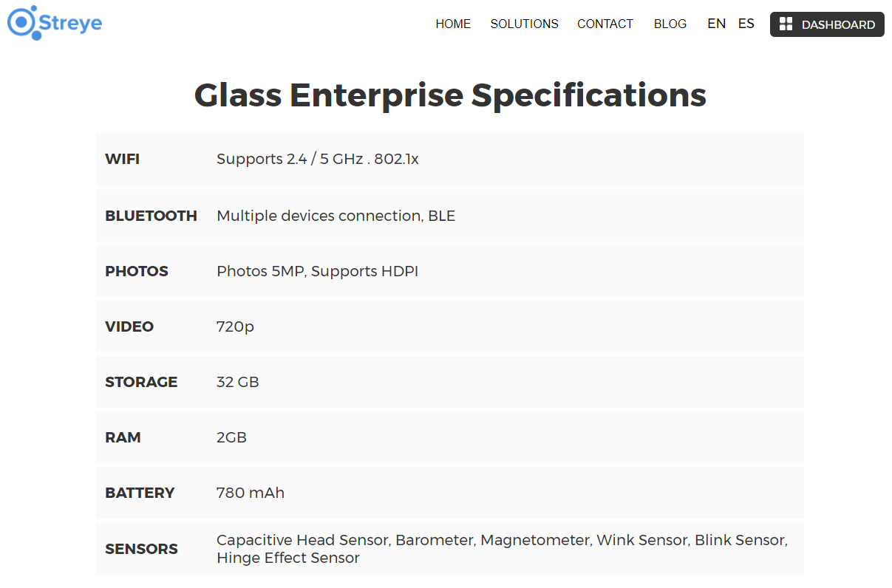Click the grid icon on Dashboard button
The height and width of the screenshot is (588, 892).
[x=786, y=24]
